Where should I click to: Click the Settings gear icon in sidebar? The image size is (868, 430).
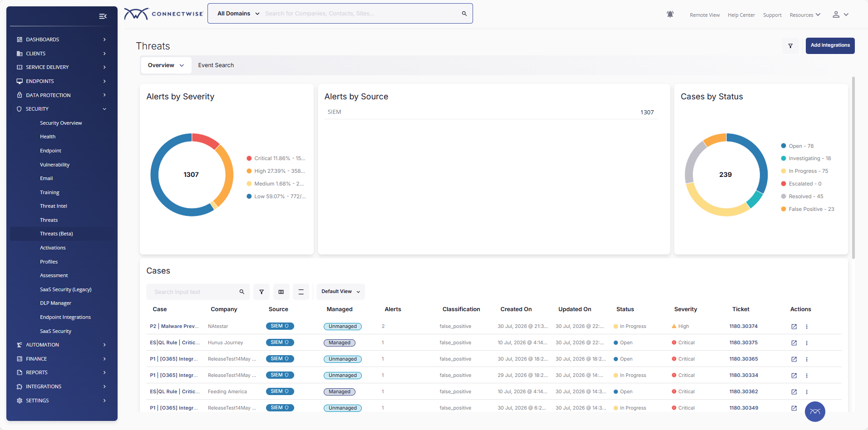point(20,401)
